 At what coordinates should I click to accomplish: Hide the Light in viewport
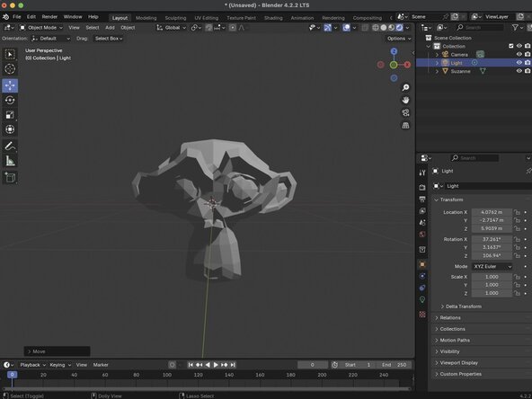(x=519, y=62)
